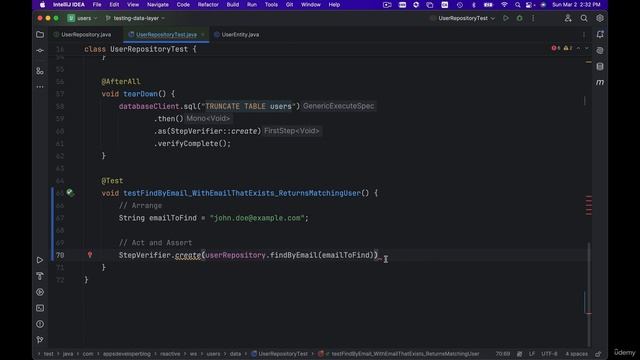Click the @AfterAll annotation
Image resolution: width=640 pixels, height=360 pixels.
tap(121, 82)
